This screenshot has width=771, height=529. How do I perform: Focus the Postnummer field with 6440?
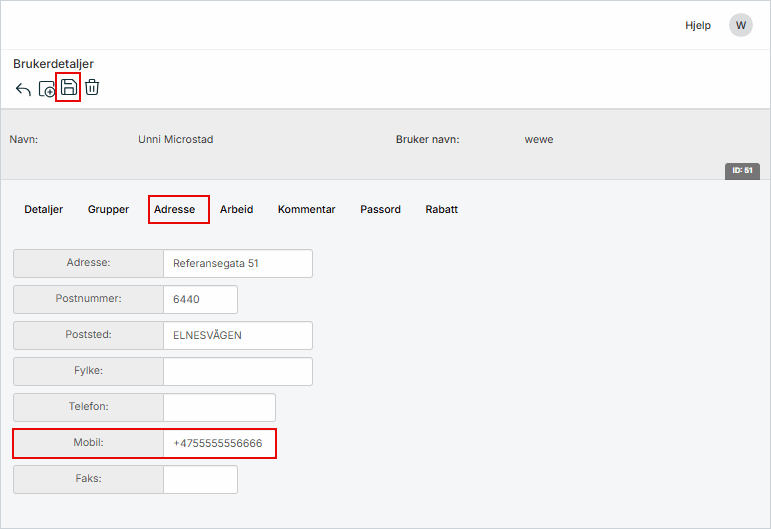(x=200, y=300)
